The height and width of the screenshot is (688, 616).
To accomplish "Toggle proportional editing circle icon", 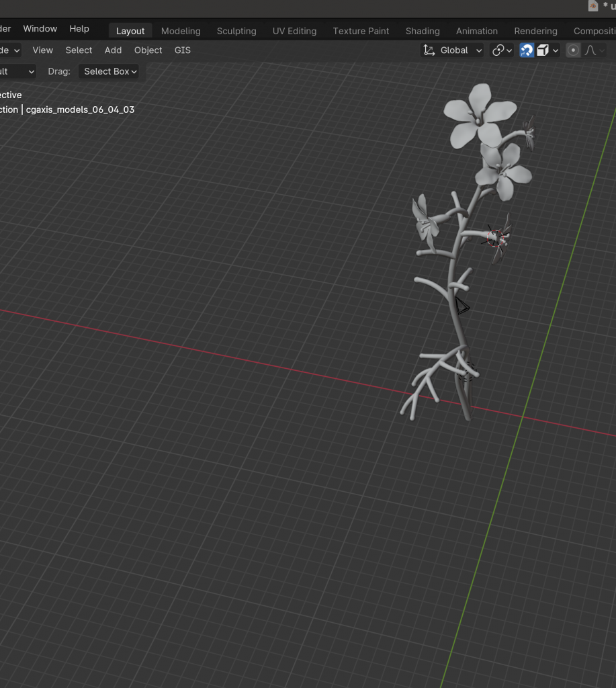I will click(x=573, y=50).
